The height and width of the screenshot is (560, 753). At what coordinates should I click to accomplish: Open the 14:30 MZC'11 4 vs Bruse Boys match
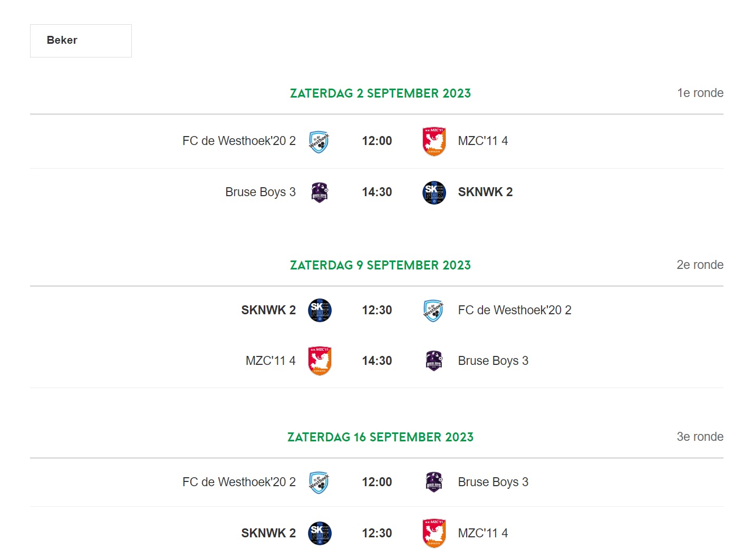(376, 361)
